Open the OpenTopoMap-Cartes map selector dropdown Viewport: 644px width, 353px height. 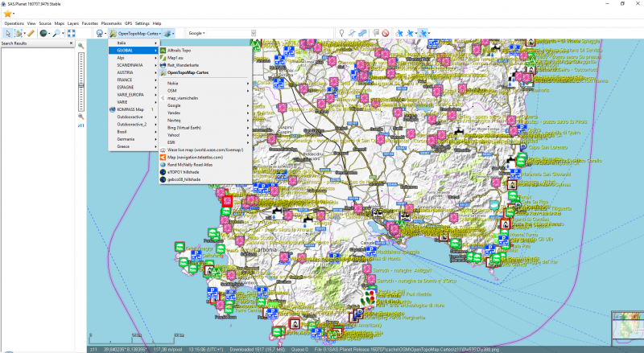point(136,33)
